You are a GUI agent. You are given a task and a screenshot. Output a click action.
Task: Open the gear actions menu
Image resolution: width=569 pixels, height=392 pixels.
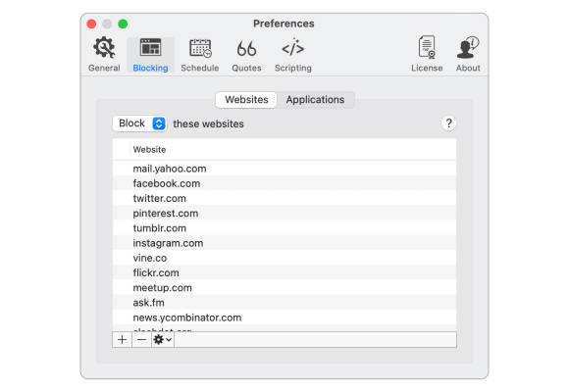(x=163, y=340)
